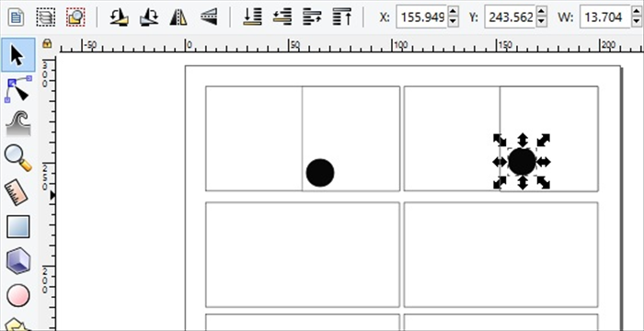This screenshot has height=331, width=644.
Task: Click the selected black circle on canvas
Action: click(x=522, y=162)
